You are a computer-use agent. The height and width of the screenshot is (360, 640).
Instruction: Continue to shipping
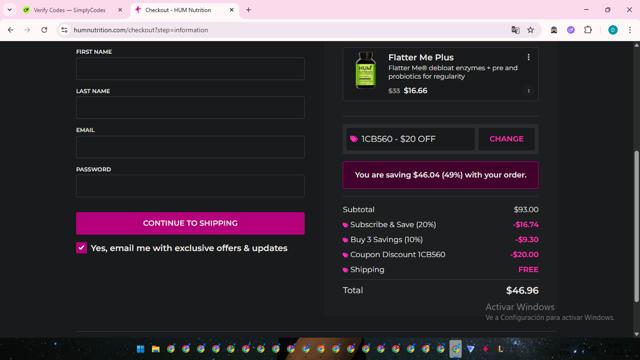190,223
